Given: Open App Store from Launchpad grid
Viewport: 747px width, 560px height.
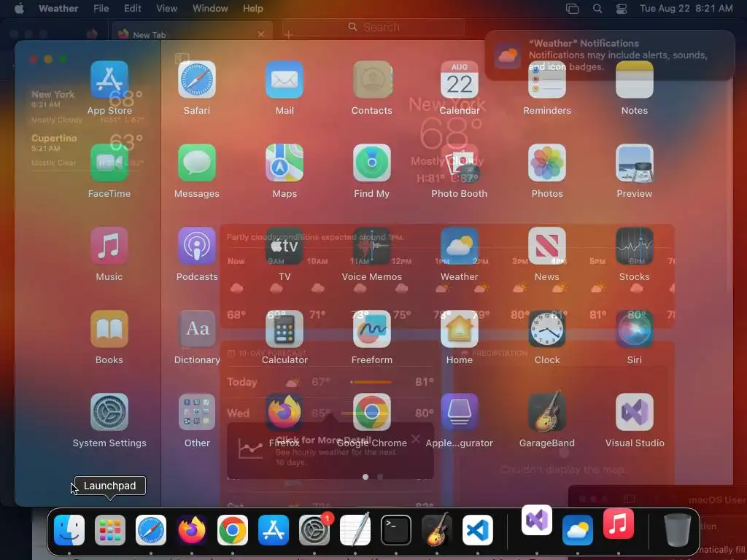Looking at the screenshot, I should 109,79.
